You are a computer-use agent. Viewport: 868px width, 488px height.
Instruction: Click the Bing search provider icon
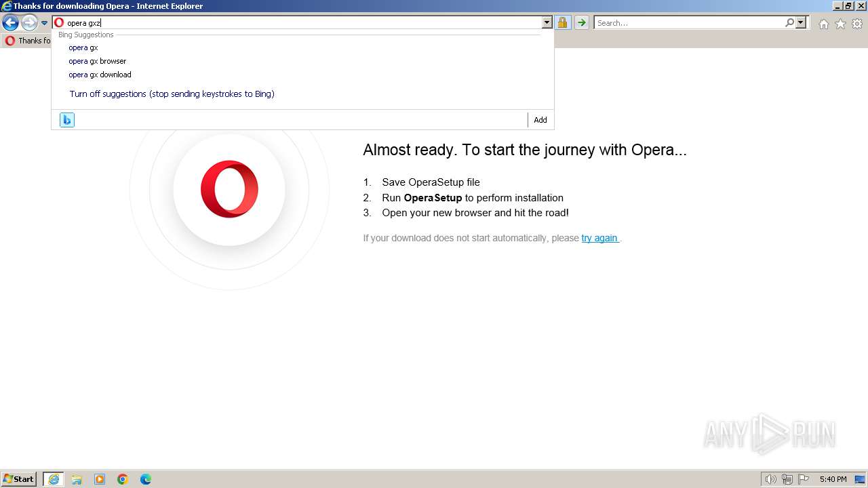[67, 120]
